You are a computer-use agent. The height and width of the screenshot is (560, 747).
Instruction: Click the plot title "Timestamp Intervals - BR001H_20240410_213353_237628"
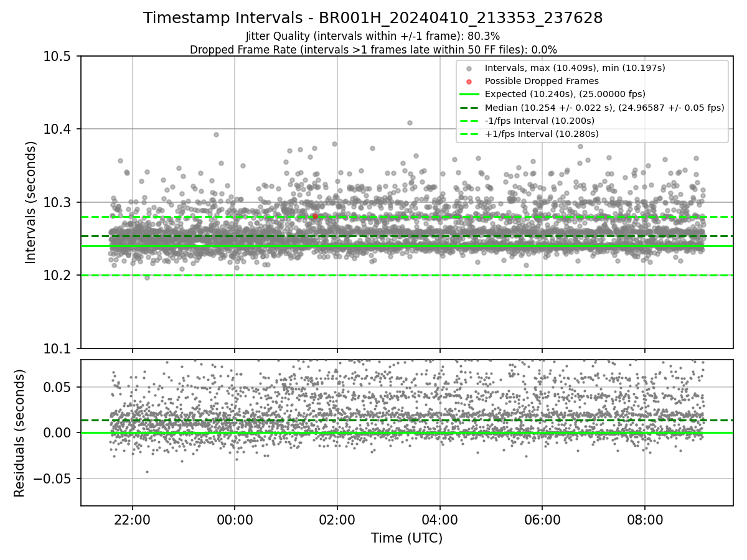point(373,18)
